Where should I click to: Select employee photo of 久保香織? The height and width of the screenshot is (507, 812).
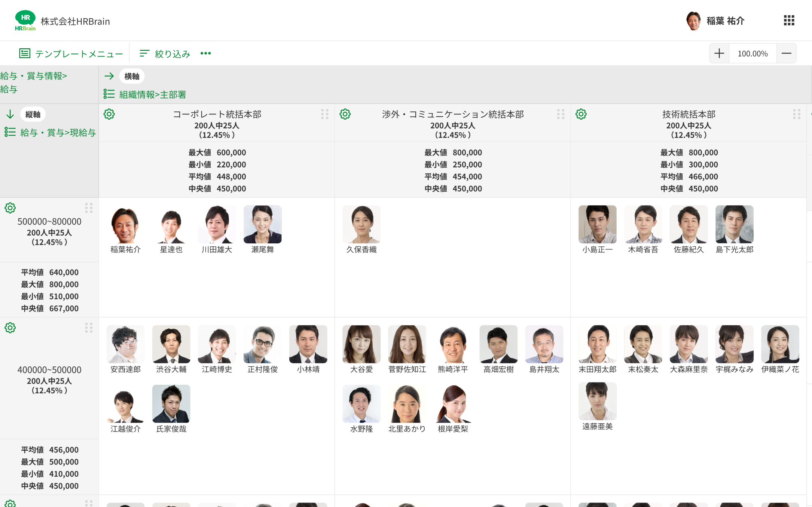(x=361, y=224)
